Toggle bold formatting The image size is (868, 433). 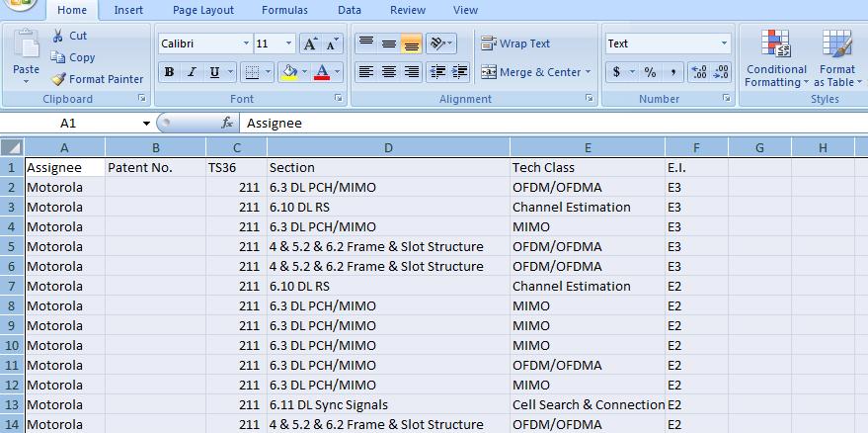coord(170,72)
